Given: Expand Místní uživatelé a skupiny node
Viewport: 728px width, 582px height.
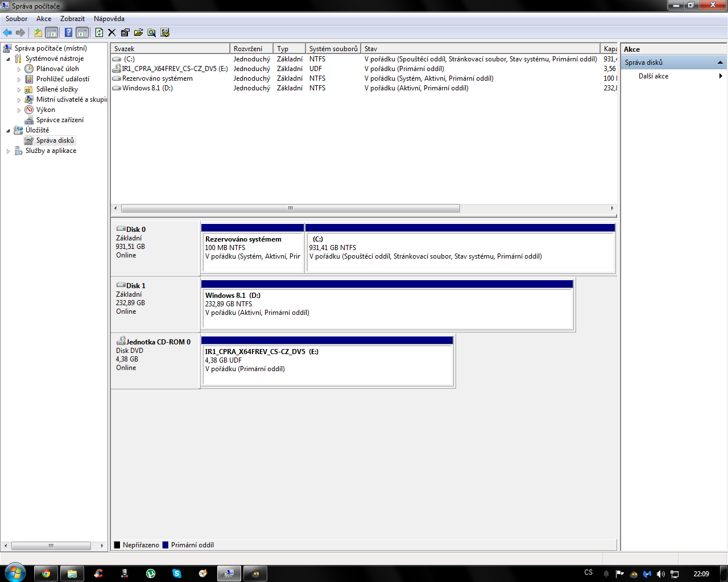Looking at the screenshot, I should coord(19,99).
